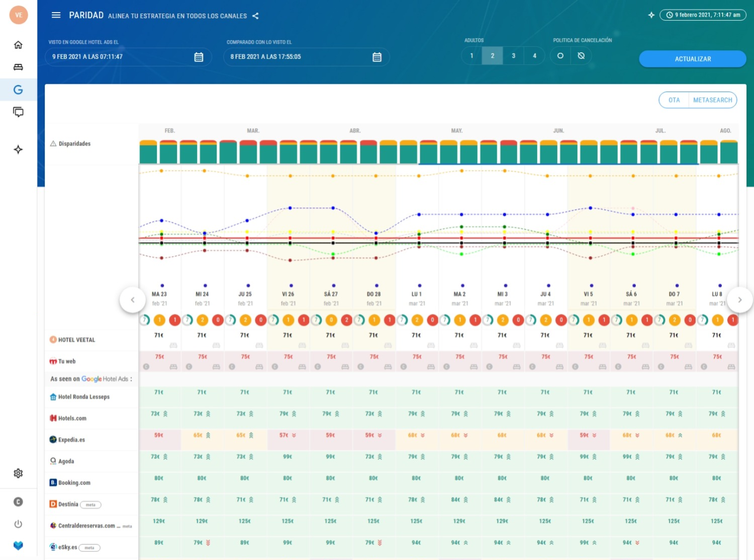Open calendar for 9 FEB 2021 date field
The width and height of the screenshot is (754, 560).
(199, 57)
